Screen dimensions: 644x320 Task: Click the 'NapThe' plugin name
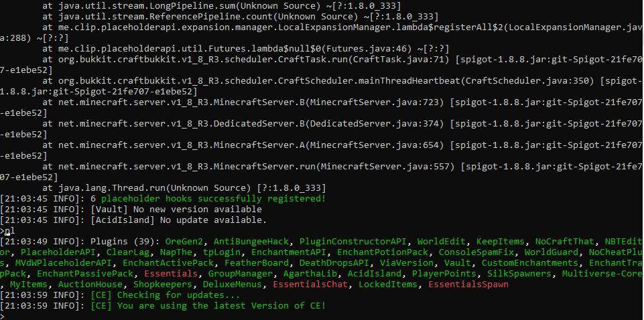pos(176,252)
